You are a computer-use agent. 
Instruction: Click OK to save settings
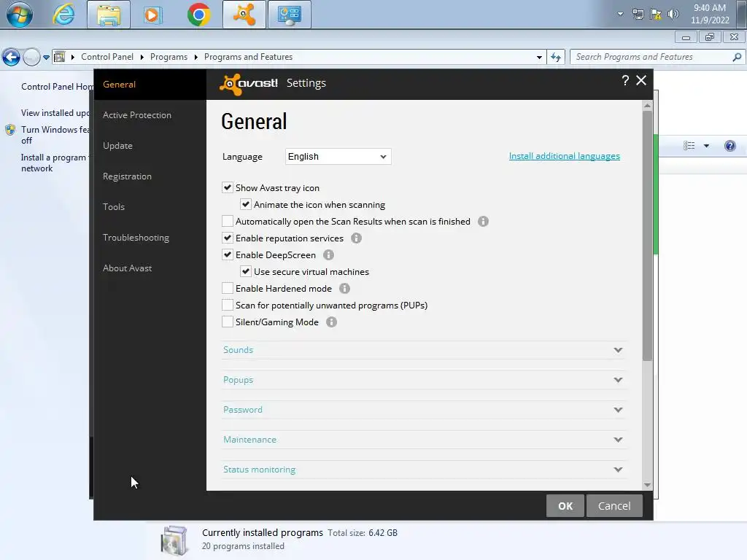coord(565,506)
